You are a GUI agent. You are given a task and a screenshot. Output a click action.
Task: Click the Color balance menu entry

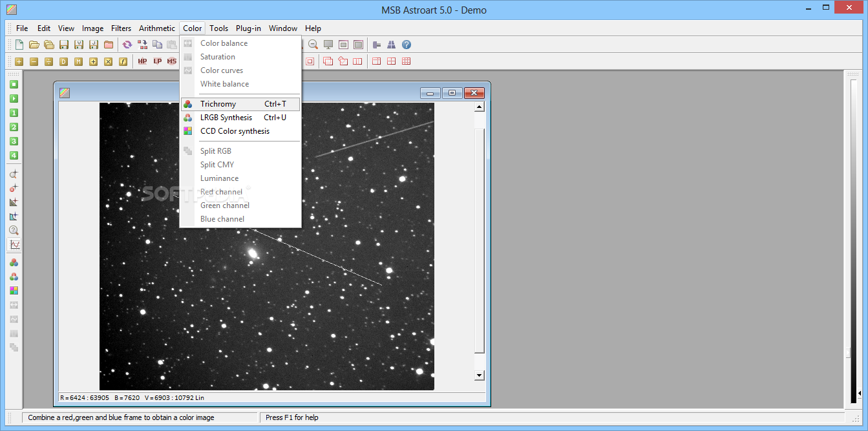[x=240, y=43]
